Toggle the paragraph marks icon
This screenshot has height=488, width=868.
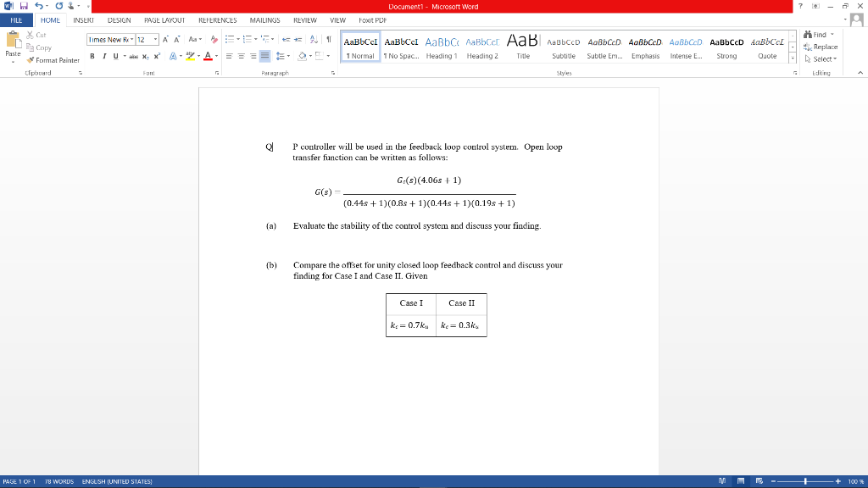[x=329, y=39]
